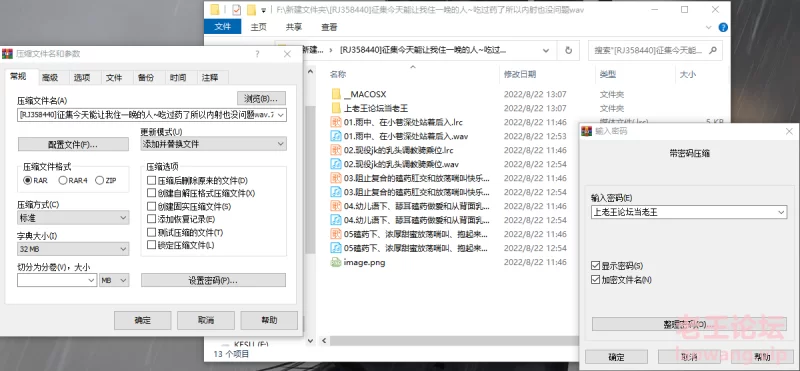Select the 上老王论坛当老王 folder icon

336,108
